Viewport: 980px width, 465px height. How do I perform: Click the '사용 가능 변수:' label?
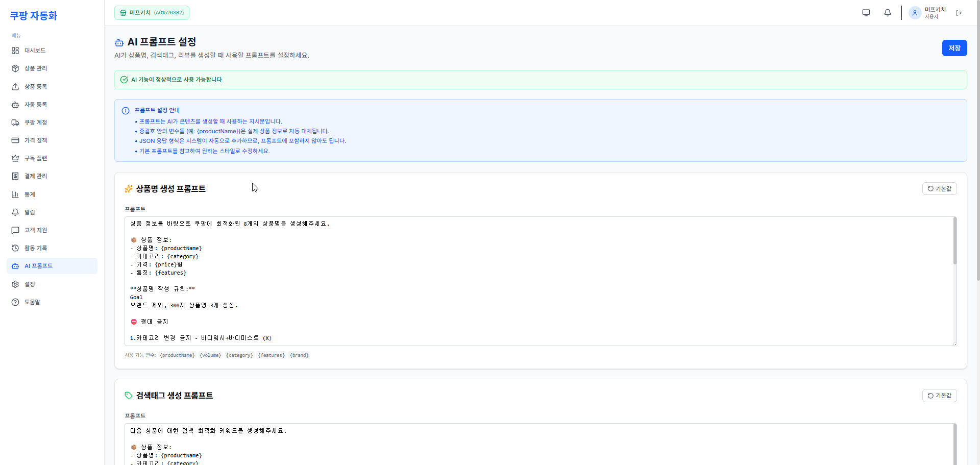click(x=140, y=355)
